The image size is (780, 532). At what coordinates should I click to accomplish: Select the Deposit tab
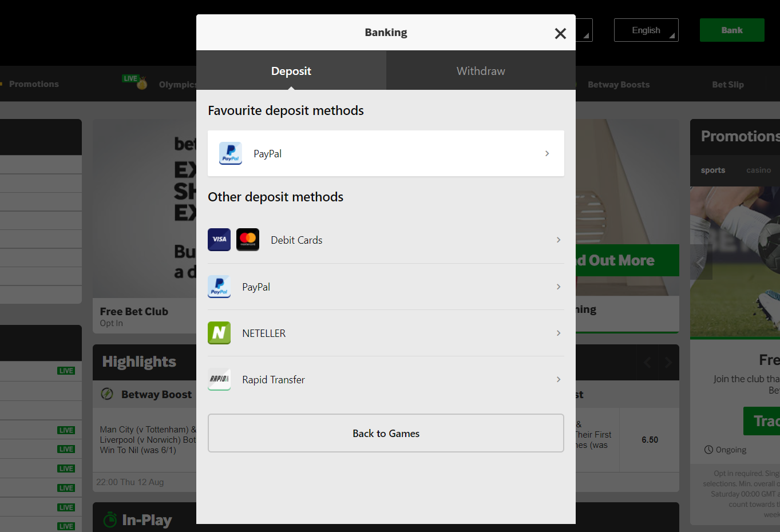(x=291, y=71)
